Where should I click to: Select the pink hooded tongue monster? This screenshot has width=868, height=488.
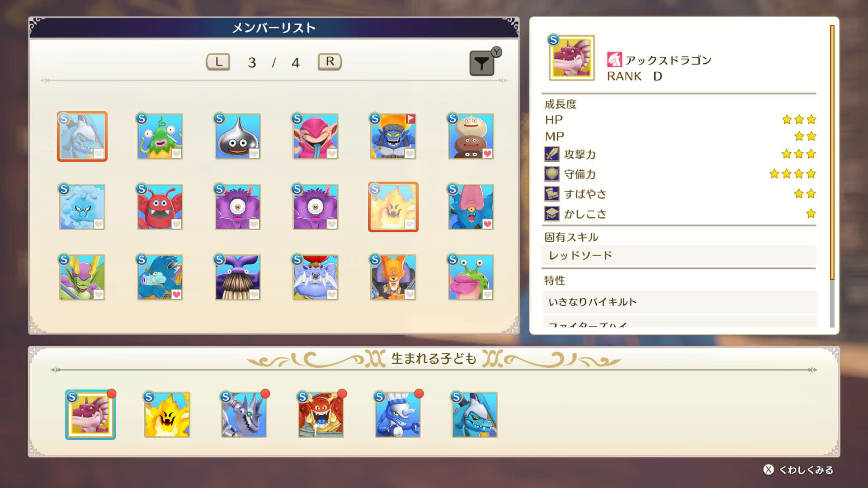[316, 136]
